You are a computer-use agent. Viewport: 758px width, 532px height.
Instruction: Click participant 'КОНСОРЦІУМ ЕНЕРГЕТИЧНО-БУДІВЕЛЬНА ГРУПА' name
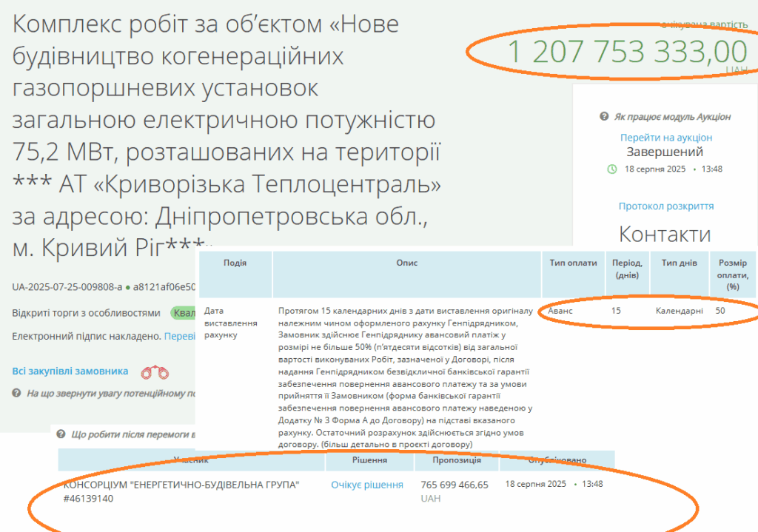(182, 485)
